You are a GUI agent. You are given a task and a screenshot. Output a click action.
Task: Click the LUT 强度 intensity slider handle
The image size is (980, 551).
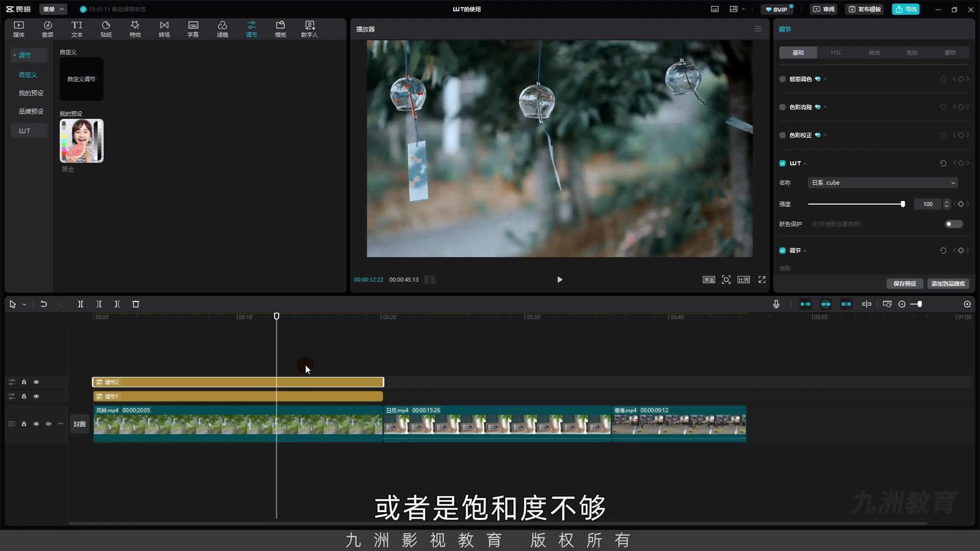point(903,204)
